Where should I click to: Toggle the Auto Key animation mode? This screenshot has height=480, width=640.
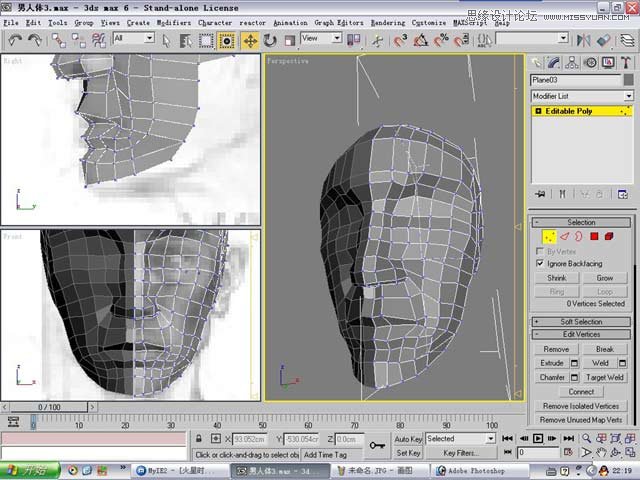coord(408,439)
